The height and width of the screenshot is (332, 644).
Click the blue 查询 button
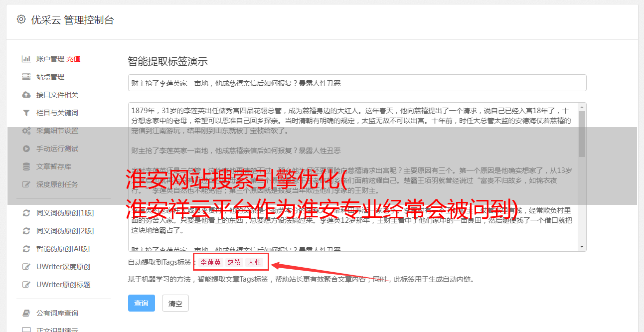point(142,303)
